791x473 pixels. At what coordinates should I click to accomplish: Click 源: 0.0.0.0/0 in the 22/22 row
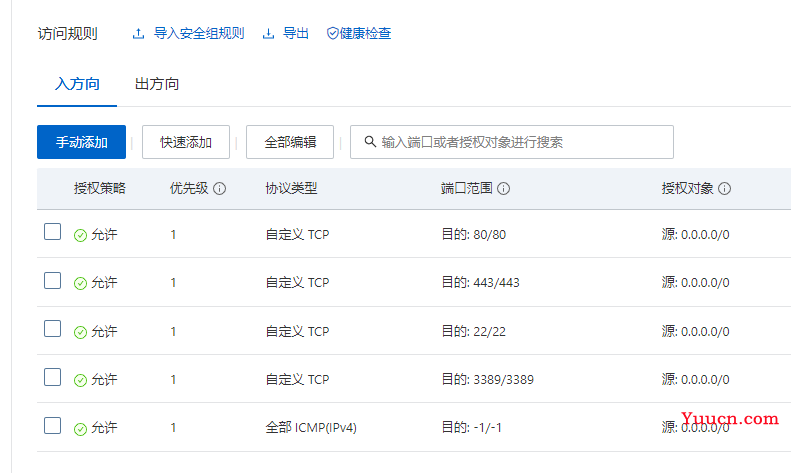[696, 331]
